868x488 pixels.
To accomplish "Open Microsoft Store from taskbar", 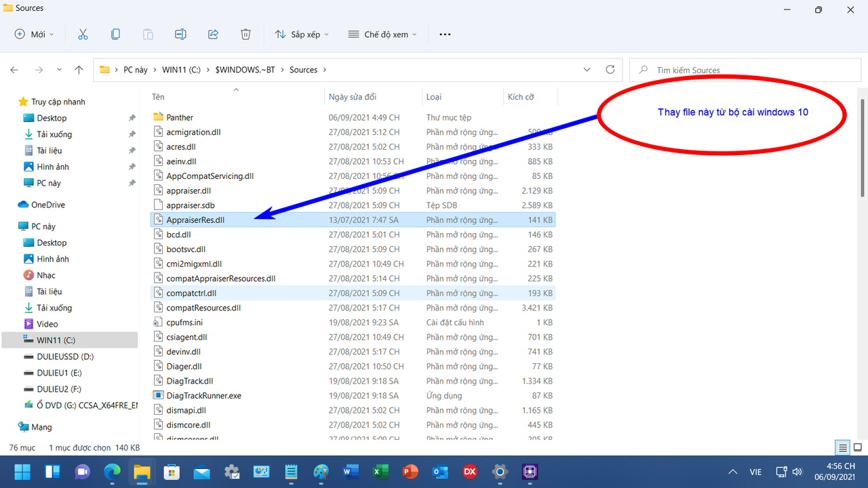I will [172, 472].
